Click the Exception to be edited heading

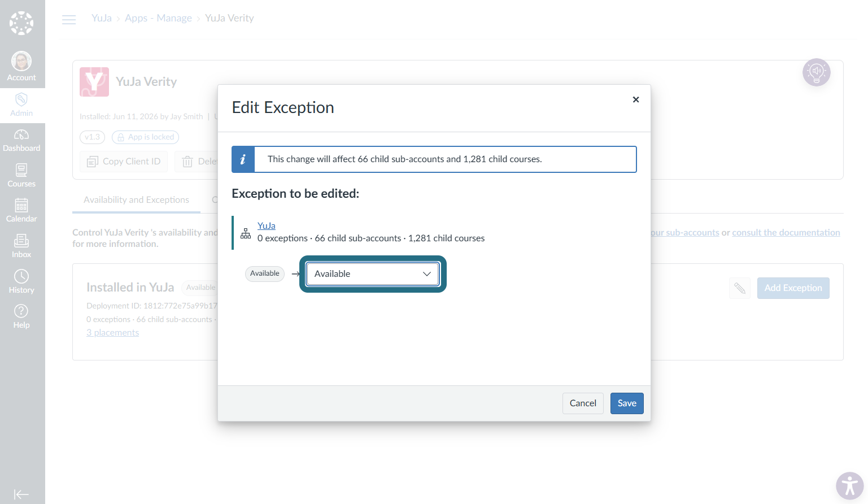pyautogui.click(x=295, y=194)
